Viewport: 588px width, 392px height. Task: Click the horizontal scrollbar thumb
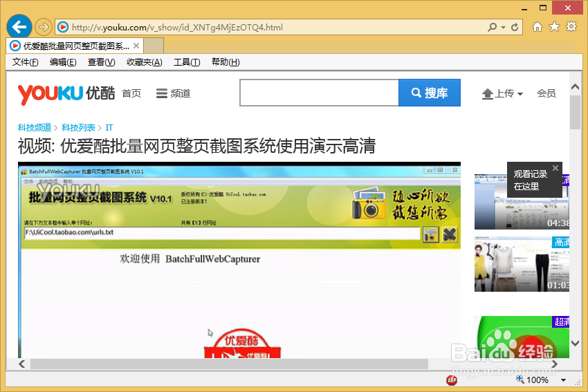coord(229,364)
